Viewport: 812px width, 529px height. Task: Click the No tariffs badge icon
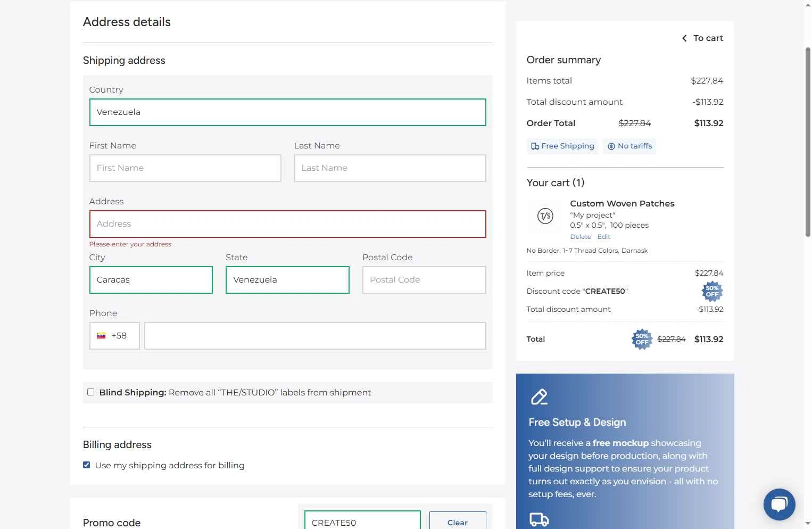[x=611, y=146]
